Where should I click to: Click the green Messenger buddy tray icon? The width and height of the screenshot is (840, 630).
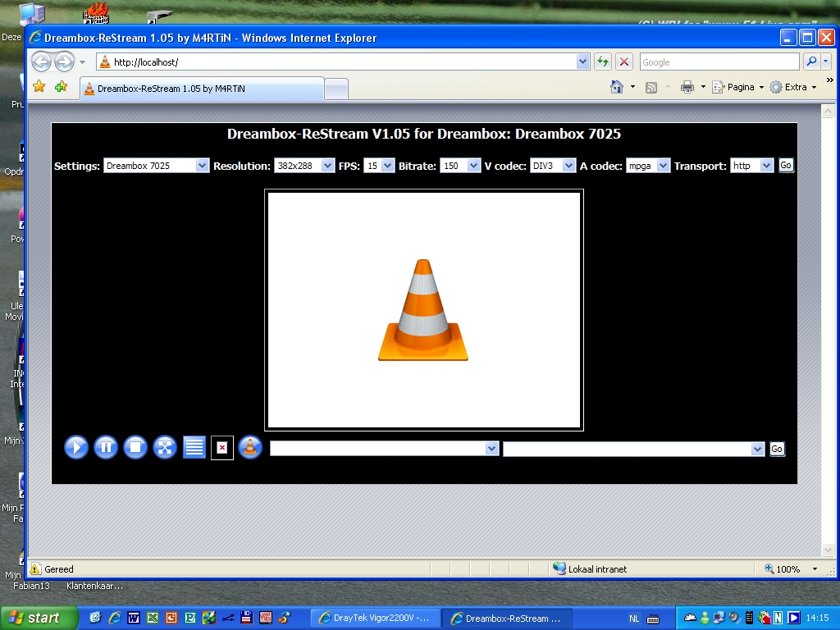point(705,618)
